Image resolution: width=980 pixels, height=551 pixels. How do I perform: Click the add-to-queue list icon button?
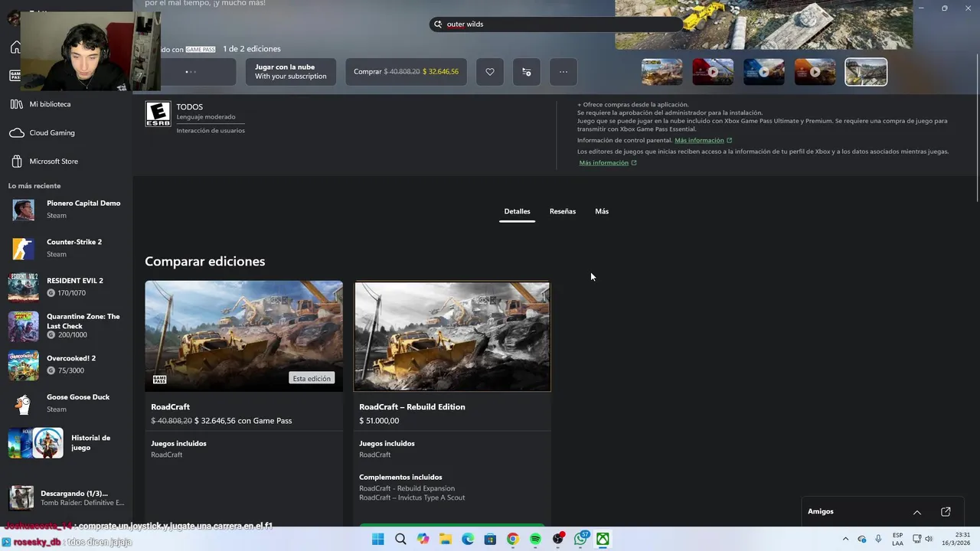point(526,72)
